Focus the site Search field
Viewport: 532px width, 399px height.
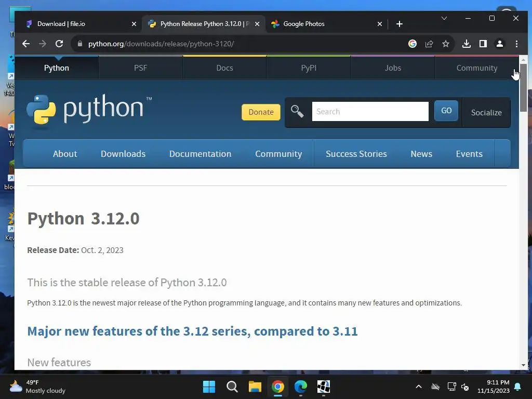click(x=370, y=111)
